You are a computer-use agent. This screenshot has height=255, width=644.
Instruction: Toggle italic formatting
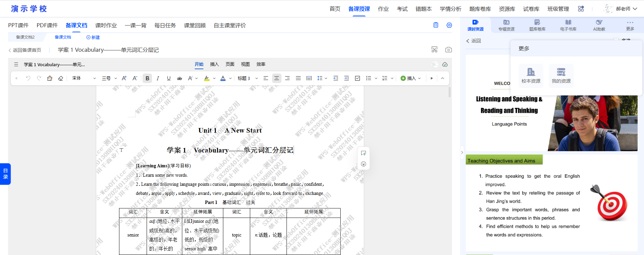(158, 78)
